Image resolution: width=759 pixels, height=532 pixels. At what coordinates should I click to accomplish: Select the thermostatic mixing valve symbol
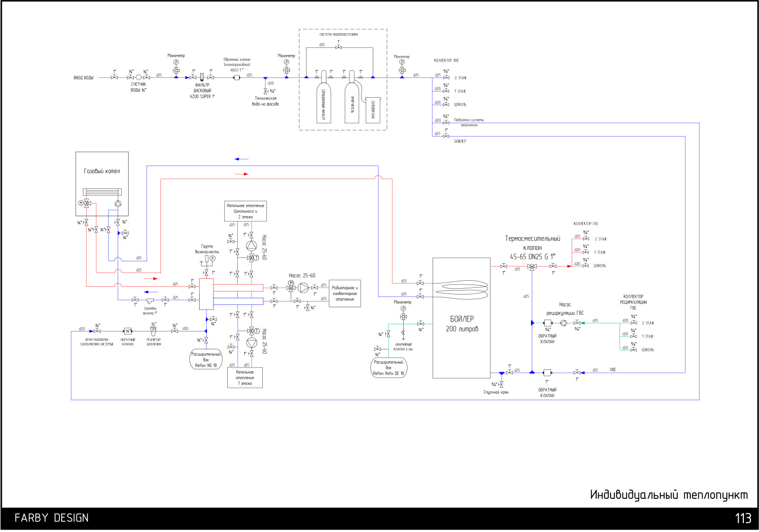pyautogui.click(x=532, y=267)
